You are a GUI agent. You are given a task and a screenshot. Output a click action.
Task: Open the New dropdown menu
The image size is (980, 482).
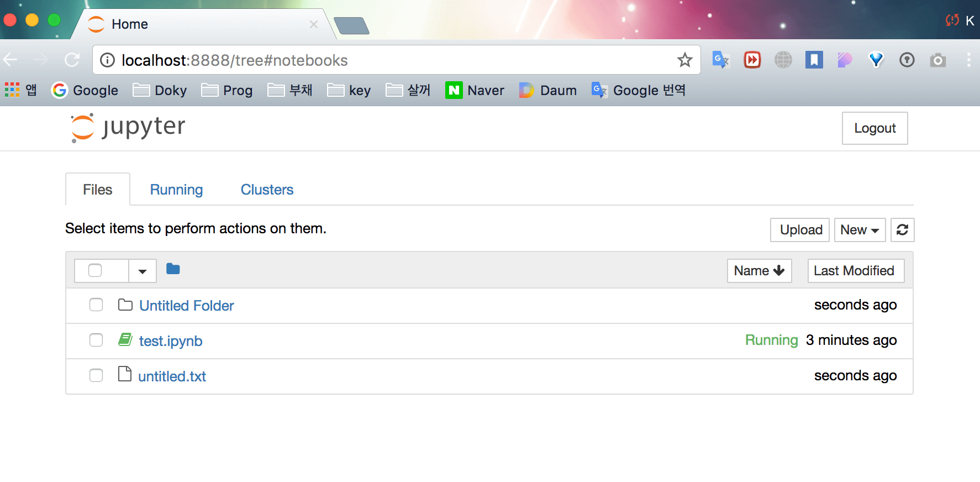tap(860, 230)
